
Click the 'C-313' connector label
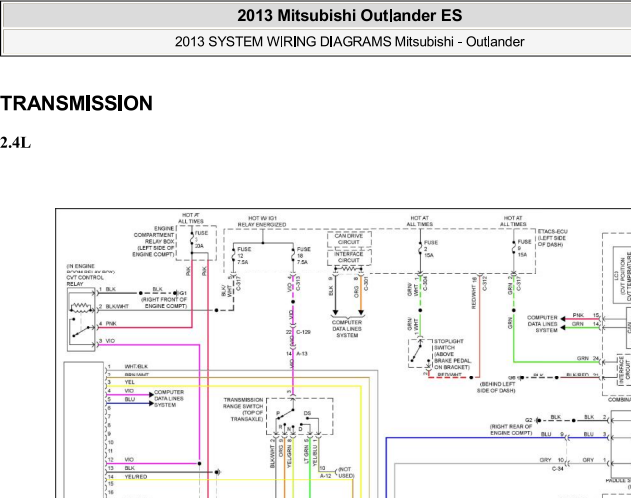(x=298, y=284)
